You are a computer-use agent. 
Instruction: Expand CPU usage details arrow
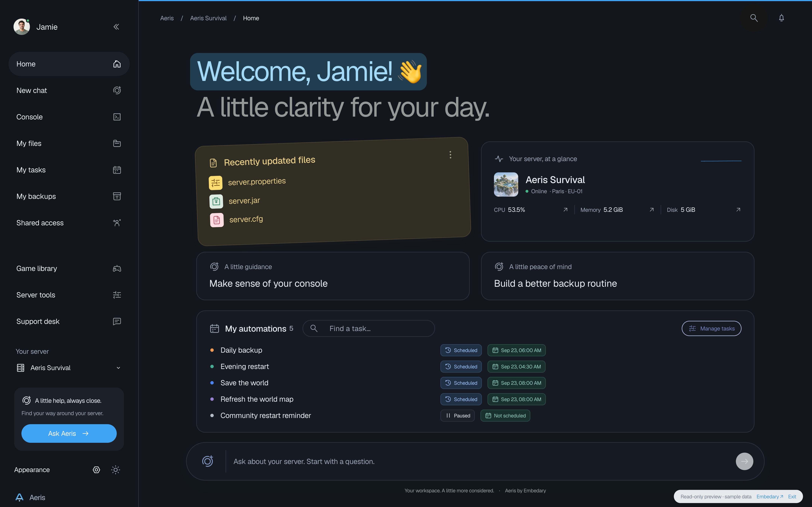565,210
